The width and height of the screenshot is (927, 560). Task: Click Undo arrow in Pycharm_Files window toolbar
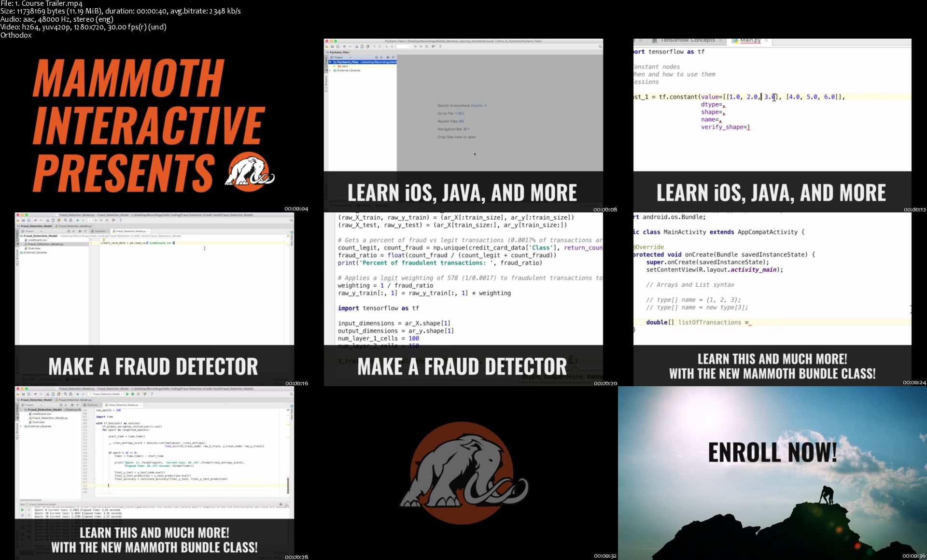pyautogui.click(x=345, y=46)
